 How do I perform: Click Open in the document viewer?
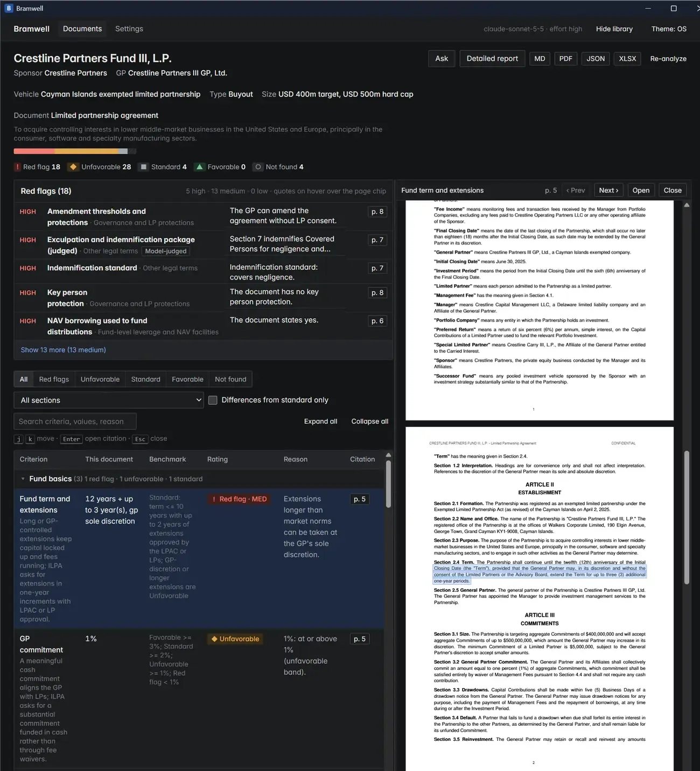641,190
